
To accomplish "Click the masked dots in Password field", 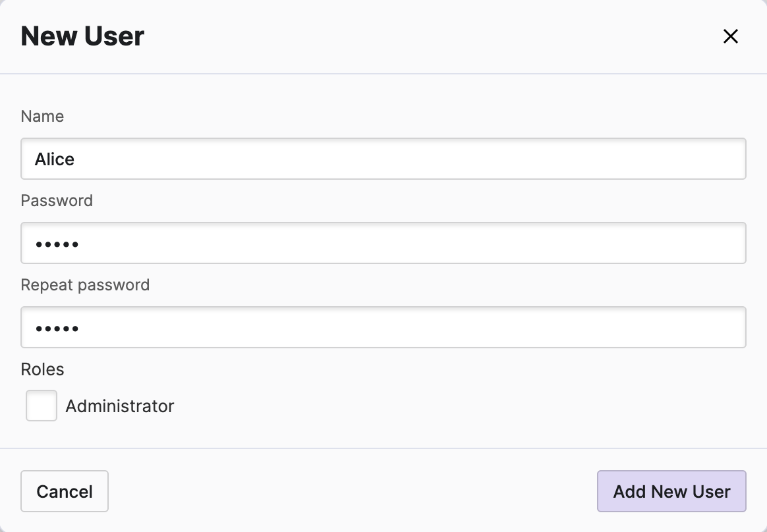I will tap(57, 244).
